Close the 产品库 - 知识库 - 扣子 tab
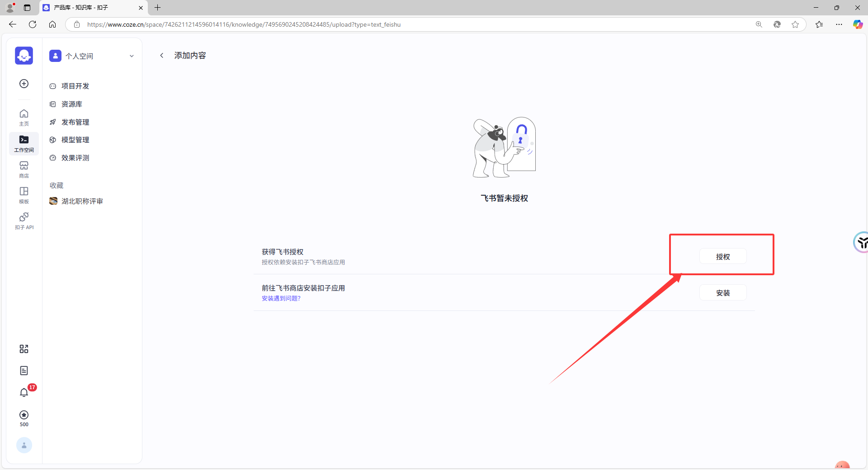 tap(141, 8)
